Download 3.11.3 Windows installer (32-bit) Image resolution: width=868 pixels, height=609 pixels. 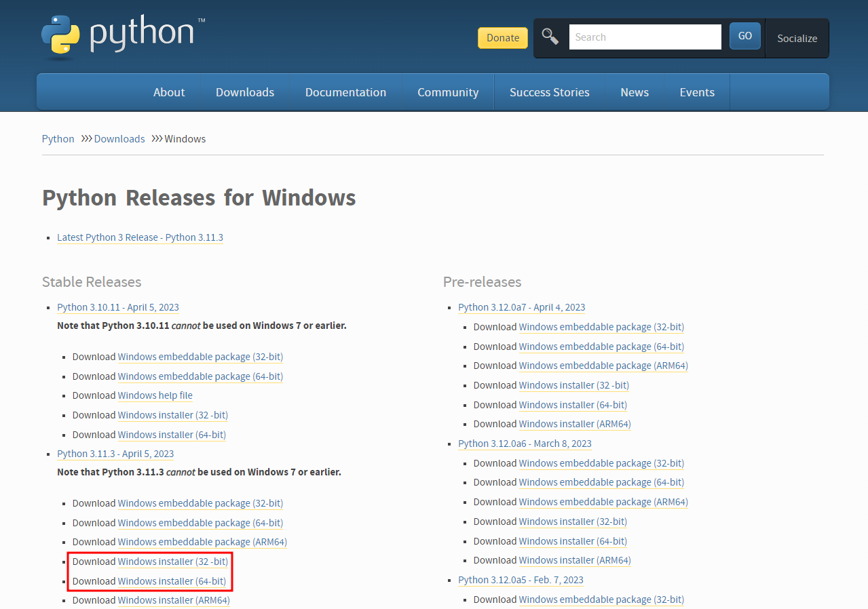pyautogui.click(x=173, y=562)
